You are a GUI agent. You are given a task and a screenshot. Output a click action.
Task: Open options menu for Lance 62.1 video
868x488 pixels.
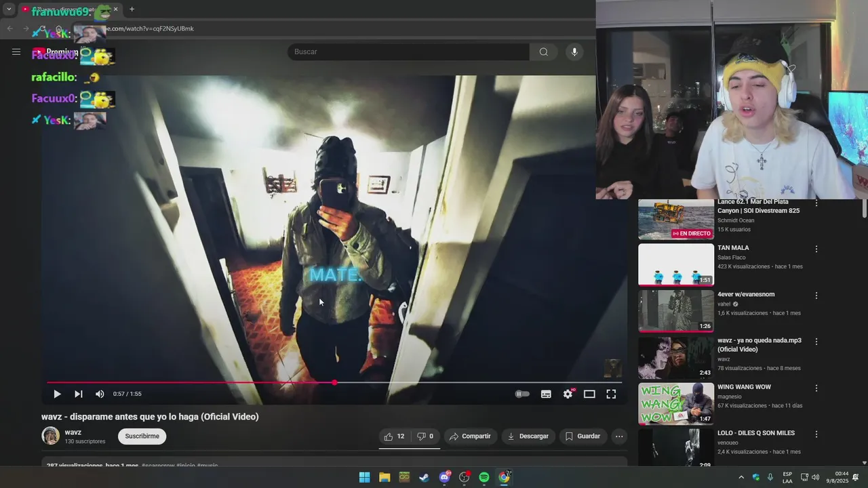click(816, 203)
